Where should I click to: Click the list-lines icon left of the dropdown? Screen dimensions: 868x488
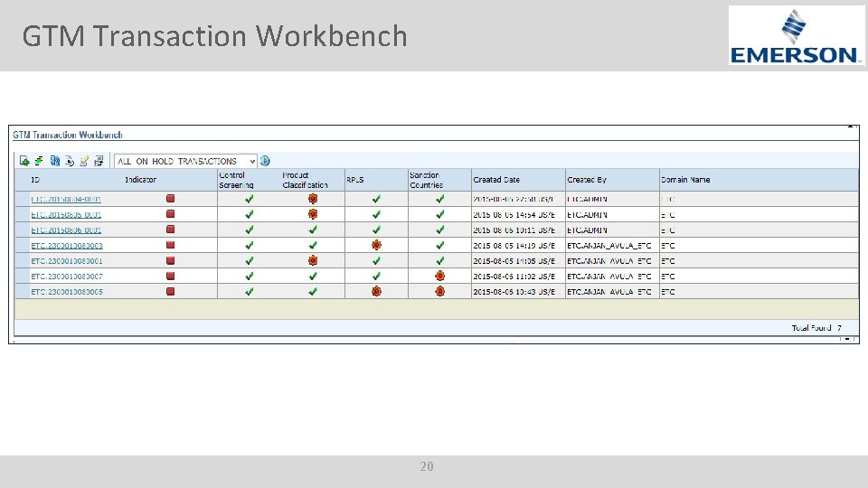99,161
